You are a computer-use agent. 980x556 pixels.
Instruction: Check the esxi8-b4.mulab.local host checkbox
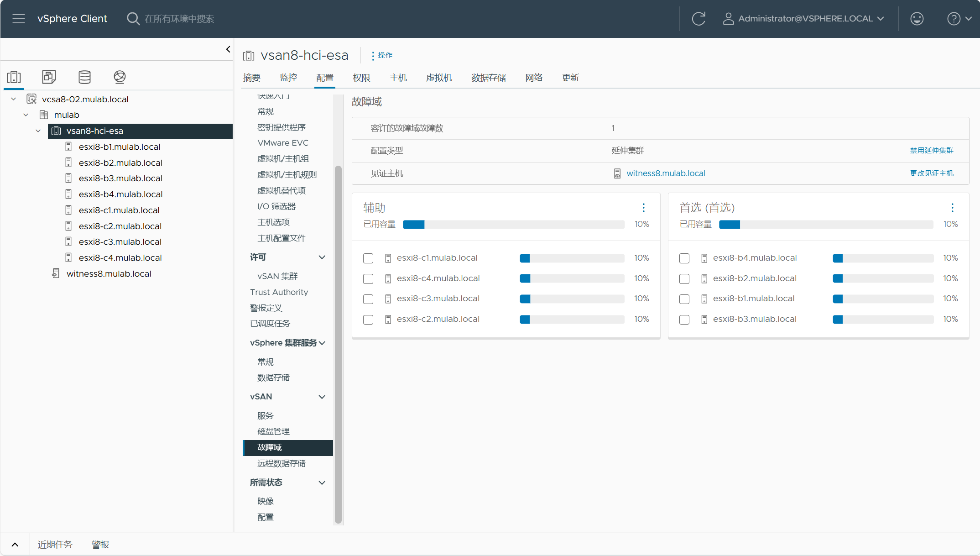[x=684, y=258]
